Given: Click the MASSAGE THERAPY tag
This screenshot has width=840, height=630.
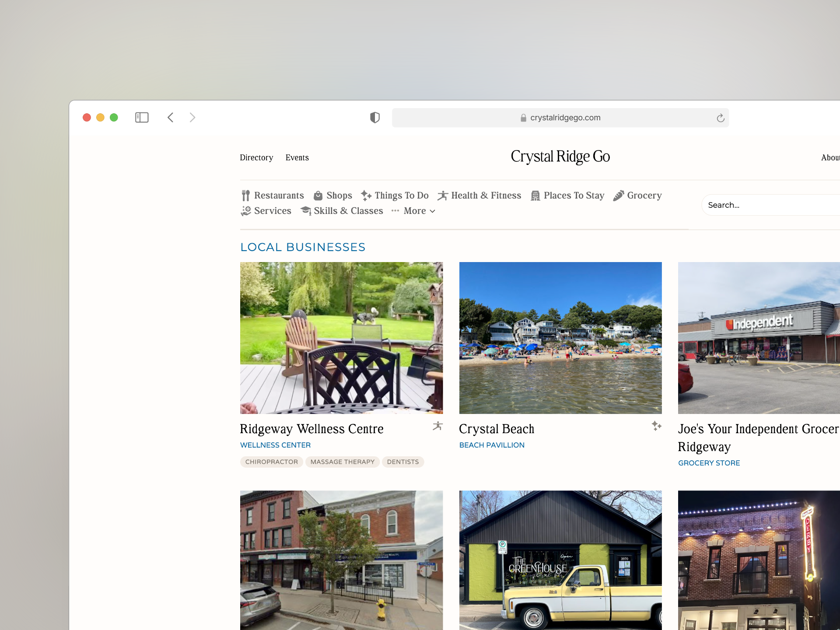Looking at the screenshot, I should [x=343, y=462].
